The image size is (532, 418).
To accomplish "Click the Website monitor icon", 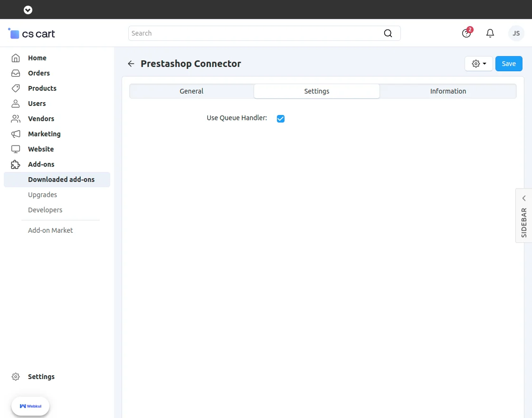I will (16, 149).
